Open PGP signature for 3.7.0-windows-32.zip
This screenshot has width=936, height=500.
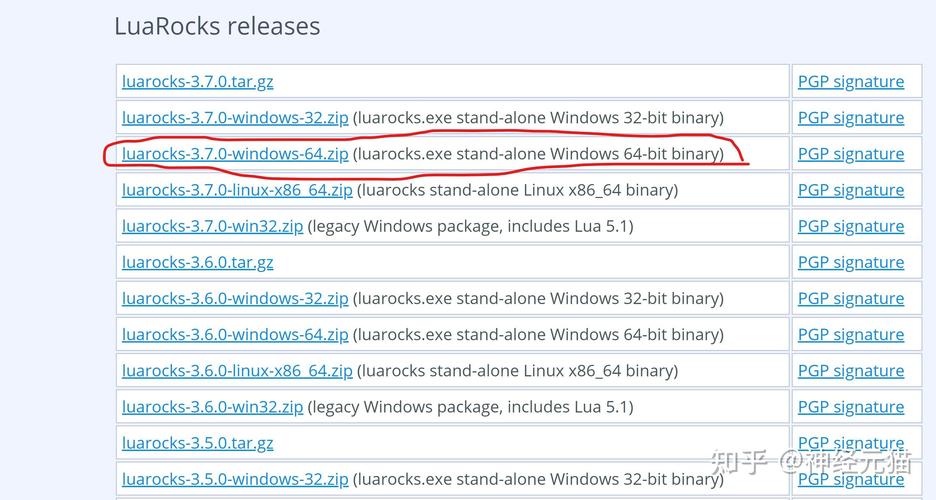(x=851, y=118)
